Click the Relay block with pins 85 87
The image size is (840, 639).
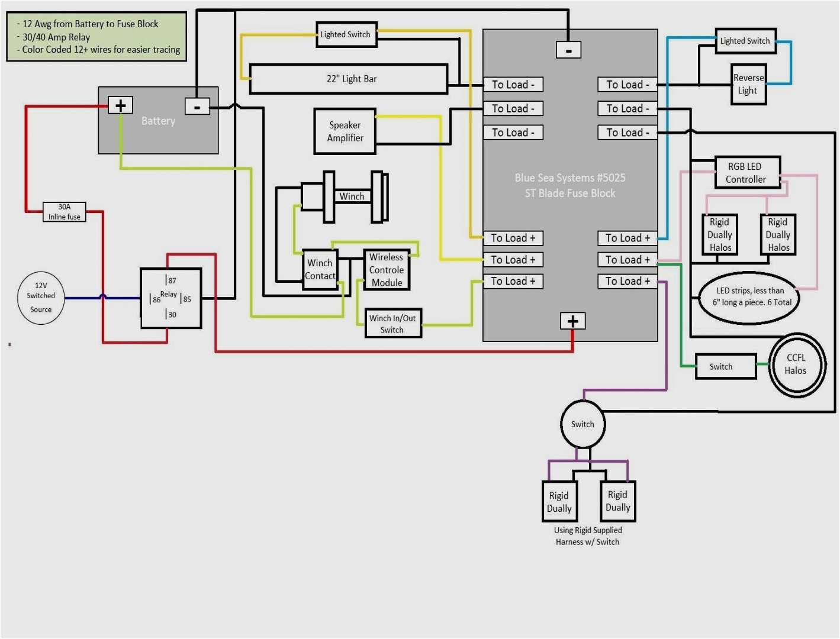click(x=170, y=298)
